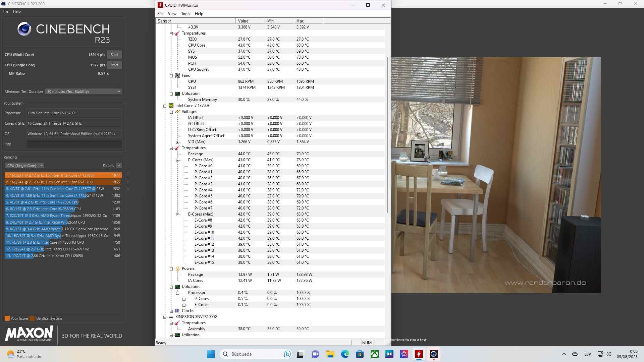Click the Windows Start icon
This screenshot has height=362, width=644.
(x=211, y=354)
